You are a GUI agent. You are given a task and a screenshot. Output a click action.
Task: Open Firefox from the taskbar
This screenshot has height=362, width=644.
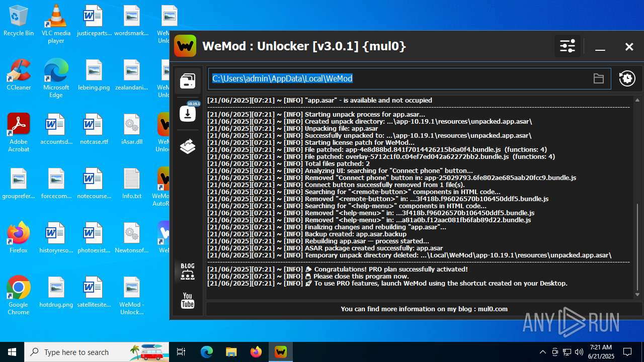coord(256,352)
